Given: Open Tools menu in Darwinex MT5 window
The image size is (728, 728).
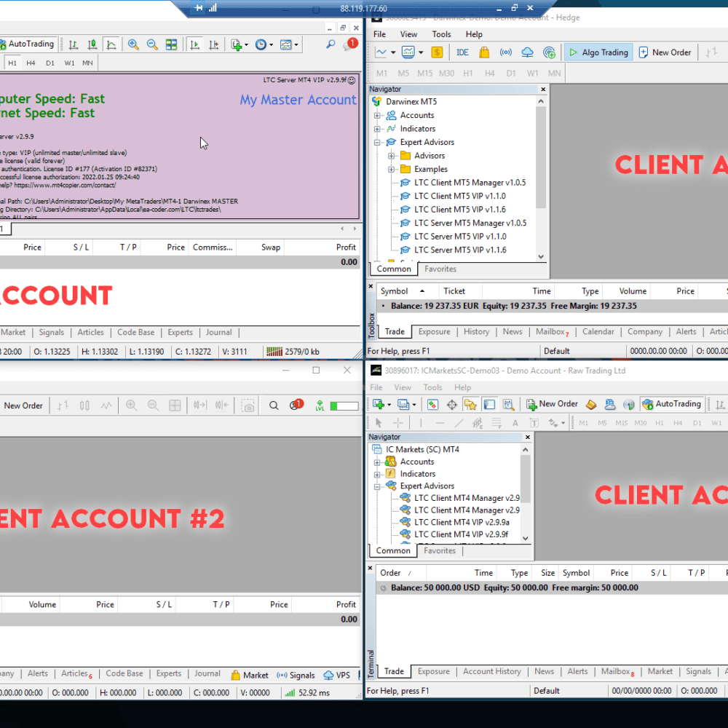Looking at the screenshot, I should [441, 34].
